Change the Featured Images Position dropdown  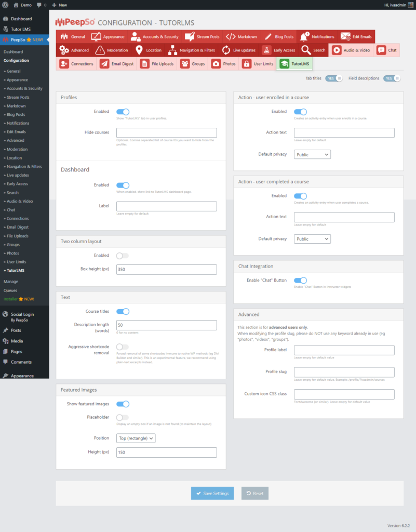136,438
